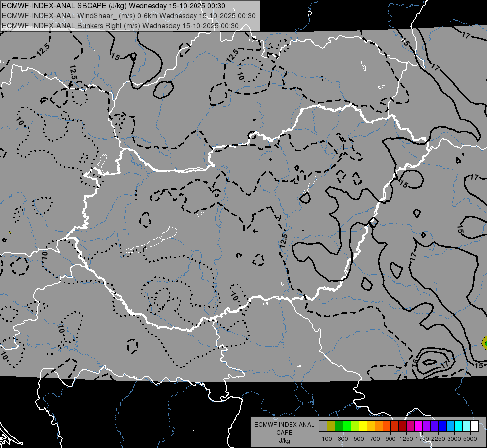Select the bright magenta legend swatch
The width and height of the screenshot is (487, 448).
[419, 426]
